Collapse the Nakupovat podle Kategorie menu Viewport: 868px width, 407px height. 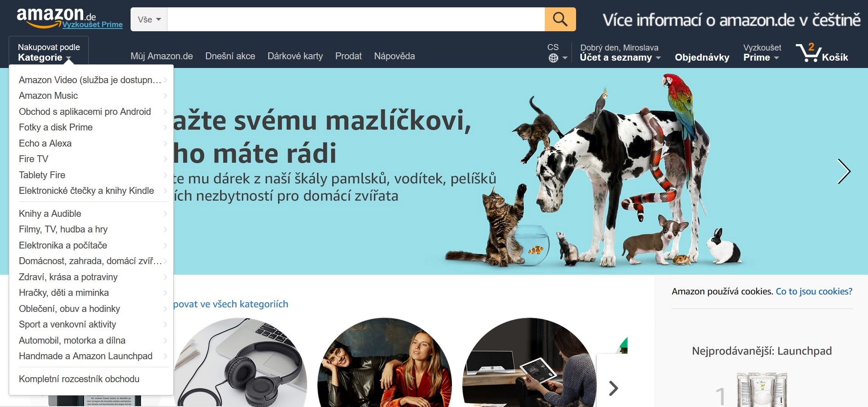(x=49, y=52)
